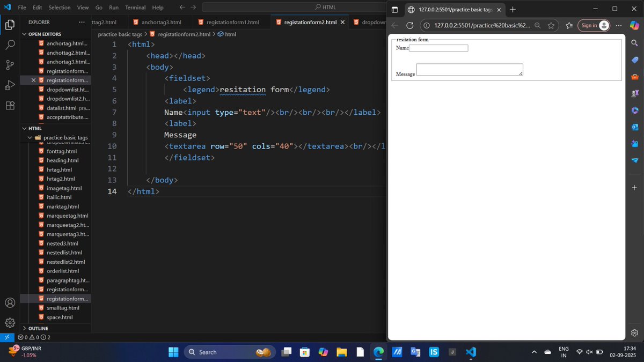The image size is (644, 362).
Task: Open the Explorer view in activity bar
Action: 10,25
